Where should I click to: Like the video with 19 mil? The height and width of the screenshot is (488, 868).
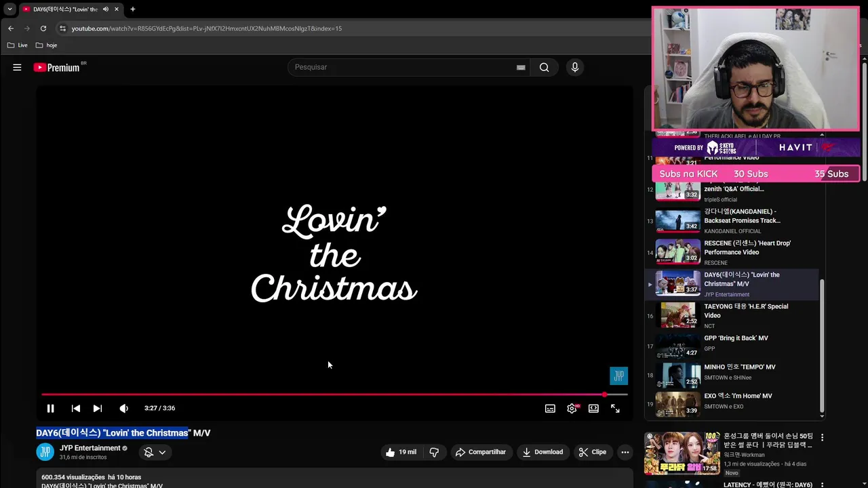point(401,452)
